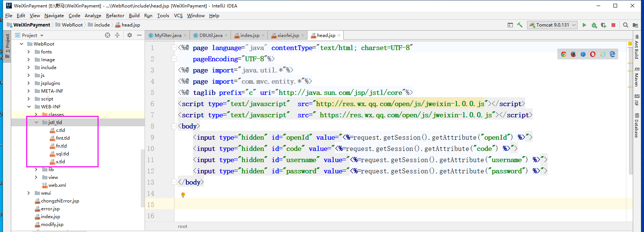Open page in Chrome browser icon
644x232 pixels.
(564, 54)
